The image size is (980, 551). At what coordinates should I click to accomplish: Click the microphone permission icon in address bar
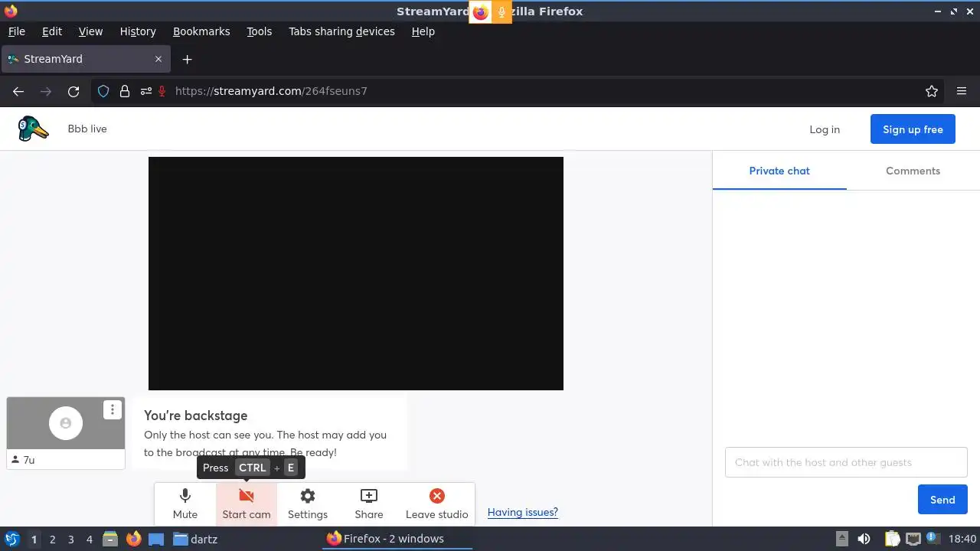pyautogui.click(x=162, y=91)
